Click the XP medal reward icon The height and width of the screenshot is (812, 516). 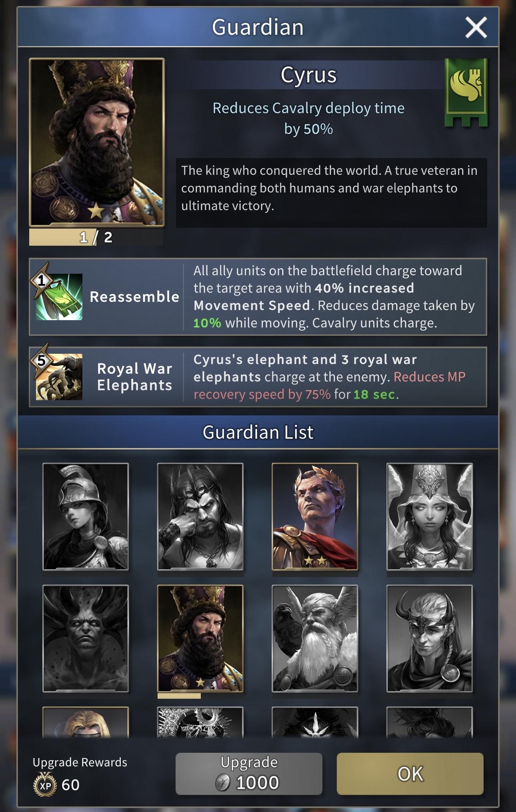click(45, 785)
